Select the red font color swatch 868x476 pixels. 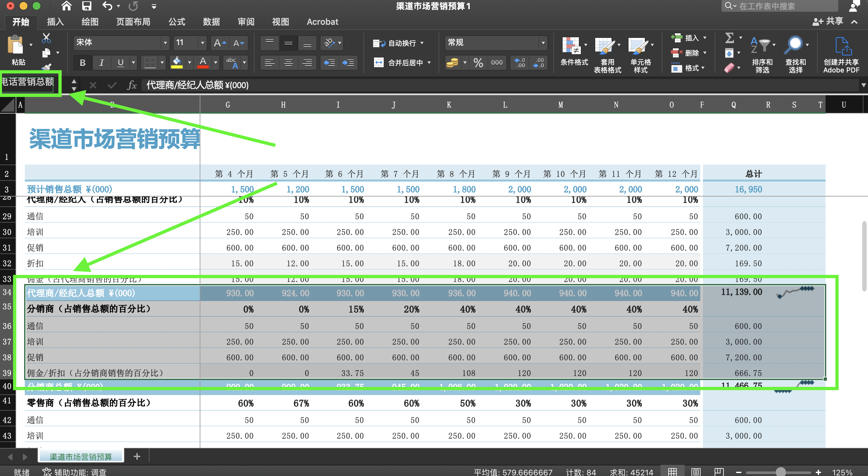[x=203, y=68]
